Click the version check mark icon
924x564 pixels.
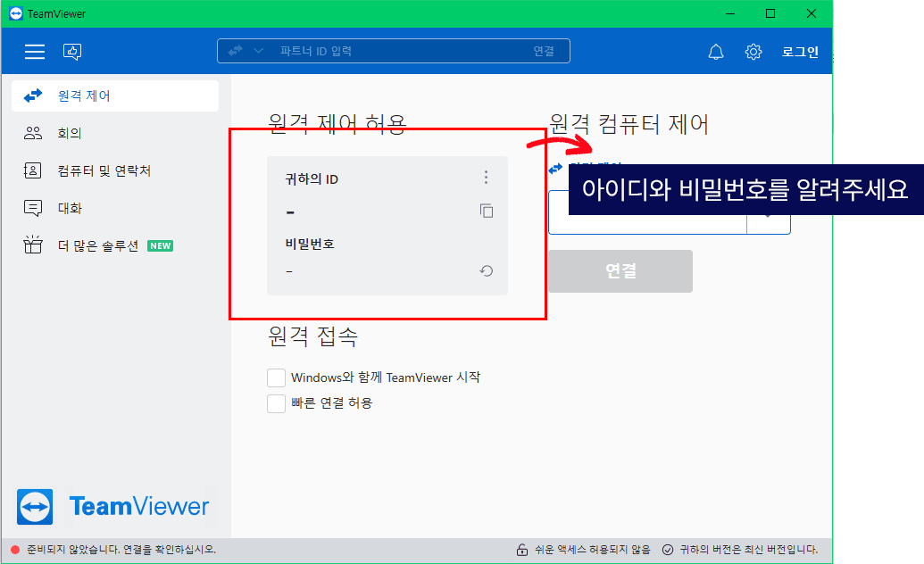[668, 550]
